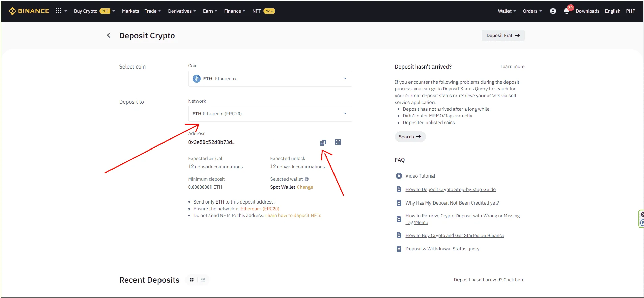
Task: Open How to Retrieve Crypto Deposit link
Action: tap(463, 219)
